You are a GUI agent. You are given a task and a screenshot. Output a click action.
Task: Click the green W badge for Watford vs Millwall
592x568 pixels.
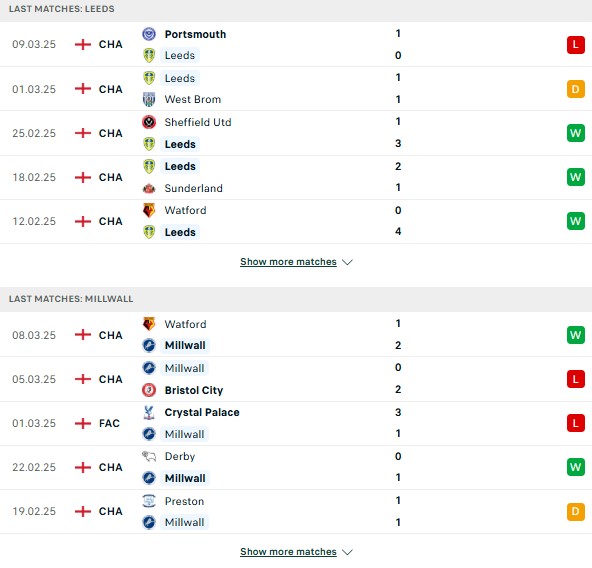tap(575, 335)
